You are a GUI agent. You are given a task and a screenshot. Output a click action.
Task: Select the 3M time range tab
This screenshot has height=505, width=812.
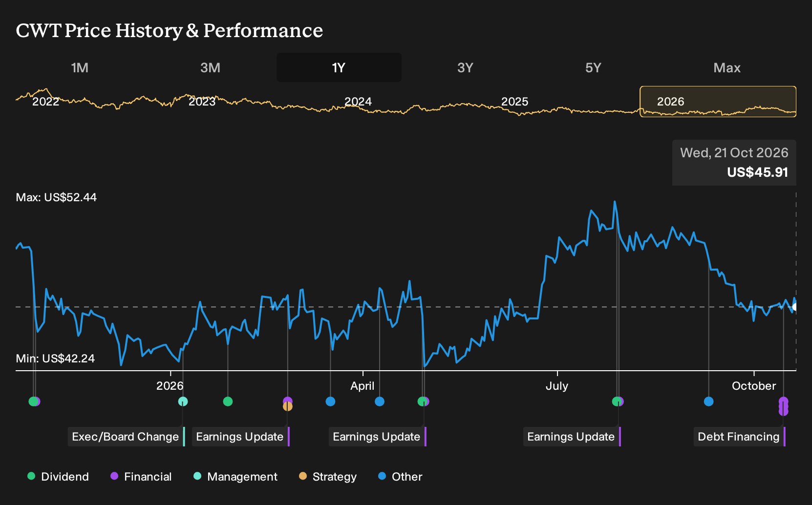point(210,67)
